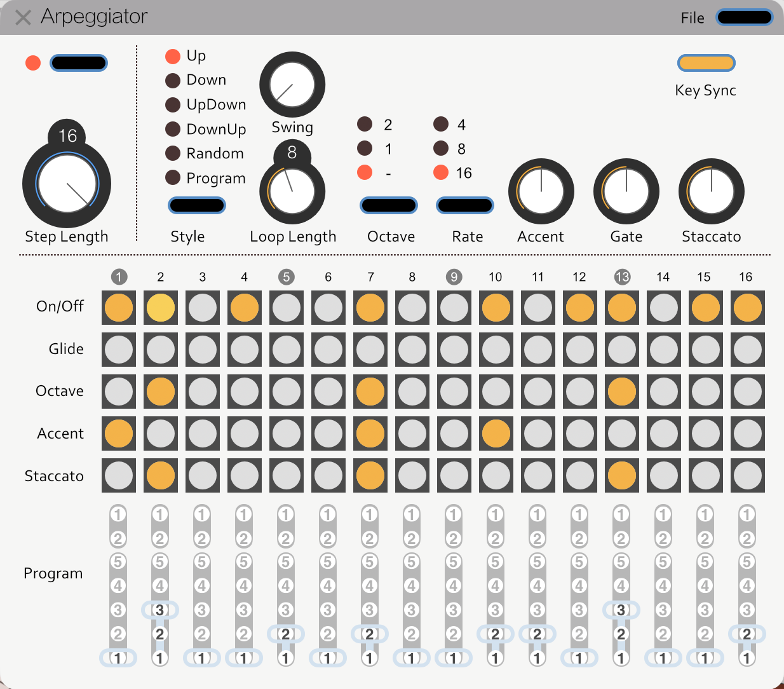Click the Swing knob
Image resolution: width=784 pixels, height=689 pixels.
[x=292, y=85]
